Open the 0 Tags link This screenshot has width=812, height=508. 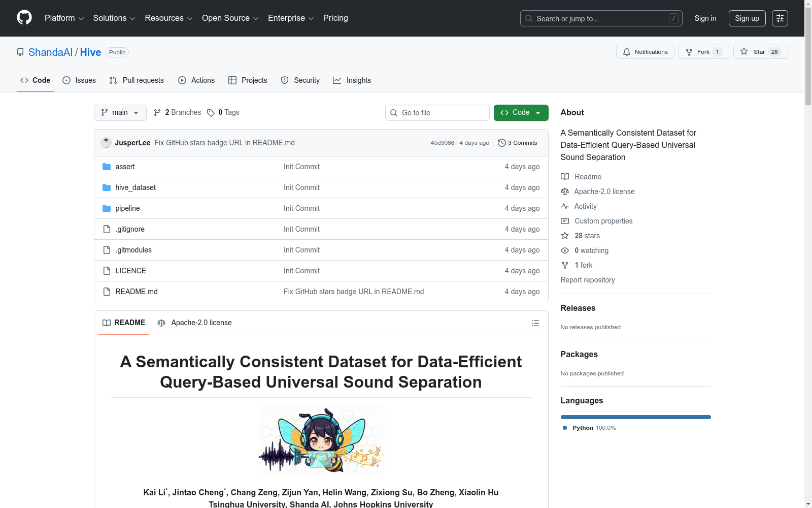pos(223,113)
